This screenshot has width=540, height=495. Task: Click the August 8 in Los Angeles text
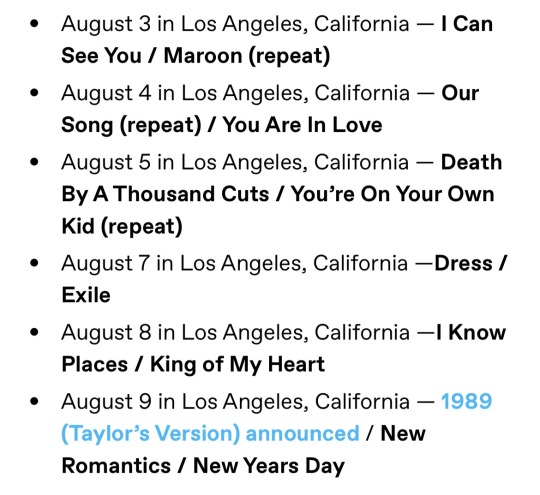184,332
